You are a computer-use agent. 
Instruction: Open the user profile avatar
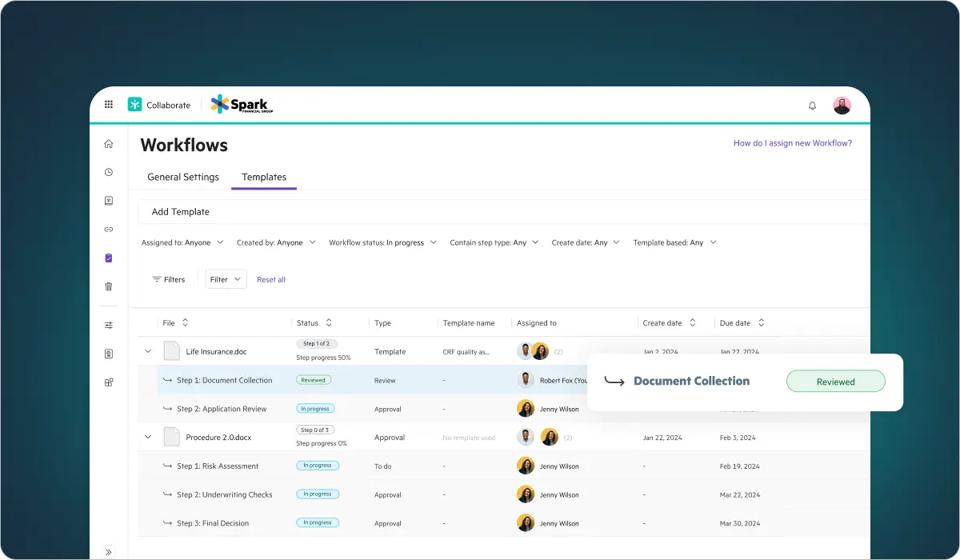[842, 106]
